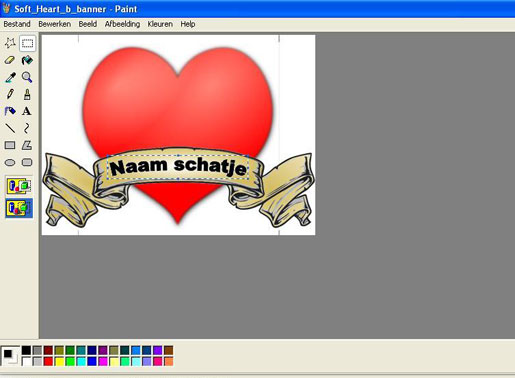Pick the magenta color swatch
The height and width of the screenshot is (378, 515).
103,361
